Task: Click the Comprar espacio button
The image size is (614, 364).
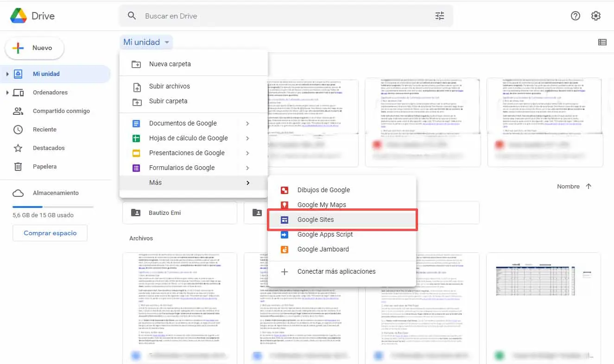Action: pos(50,233)
